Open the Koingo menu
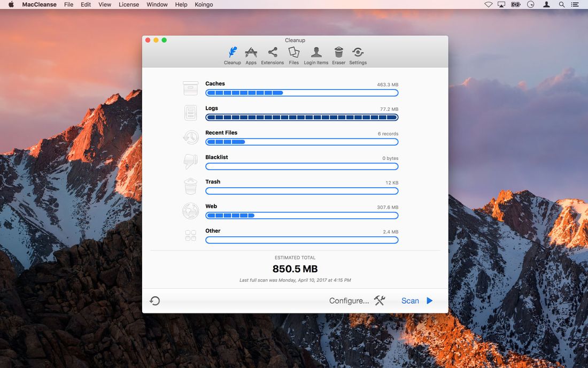This screenshot has height=368, width=588. coord(204,4)
